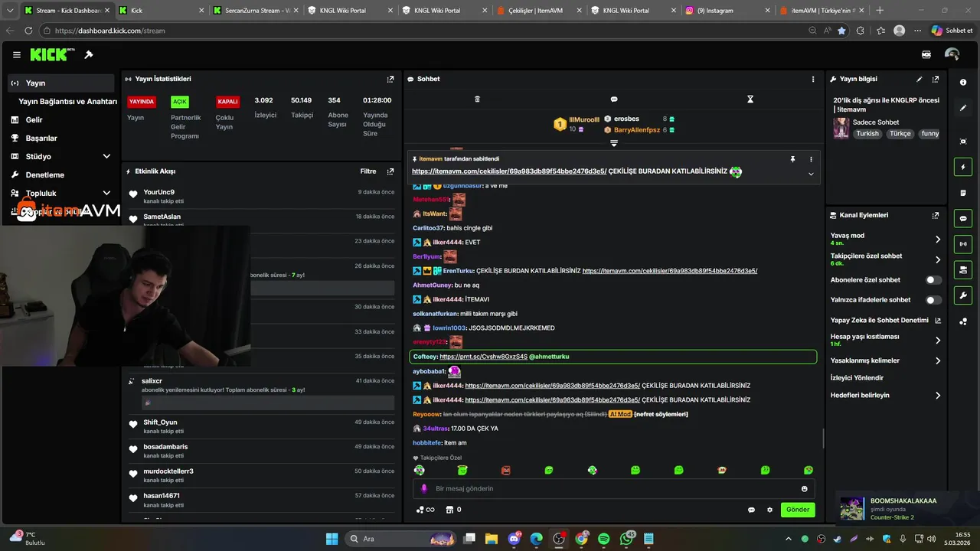The image size is (980, 551).
Task: Edit stream info with the pencil icon in Yayın bilgisi
Action: (x=920, y=79)
